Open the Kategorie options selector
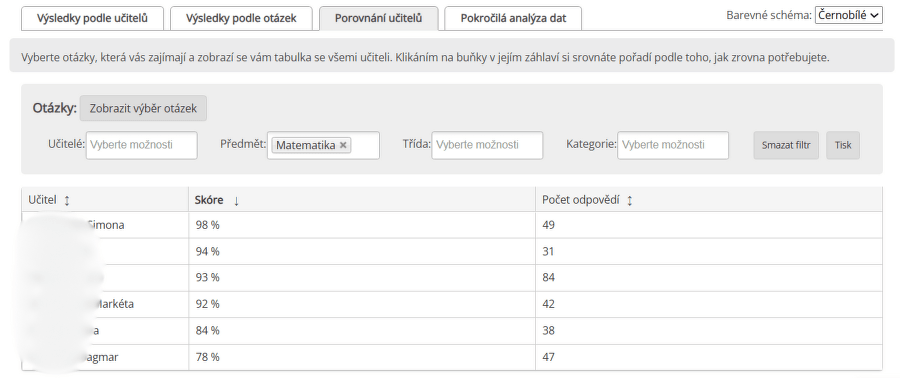Screen dimensions: 900x378 tap(673, 145)
